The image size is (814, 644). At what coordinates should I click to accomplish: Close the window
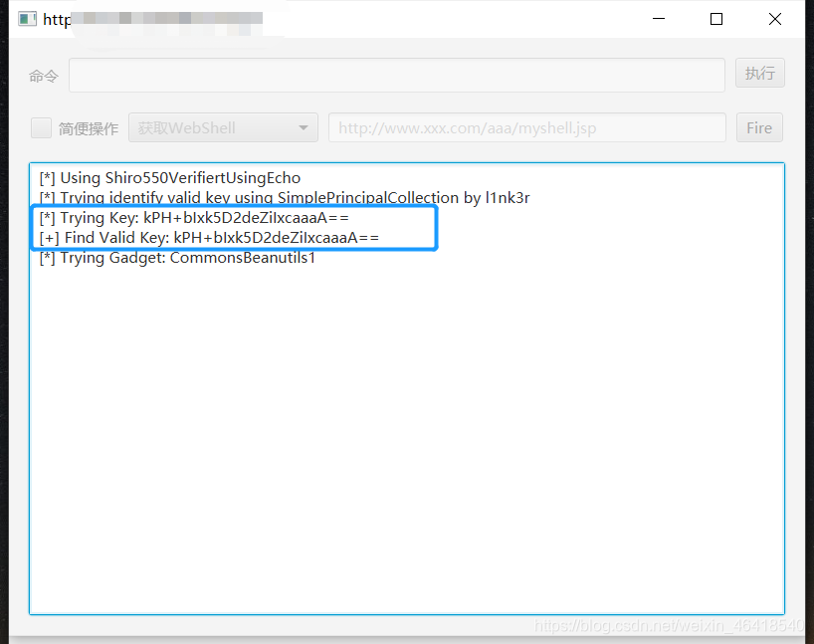774,19
